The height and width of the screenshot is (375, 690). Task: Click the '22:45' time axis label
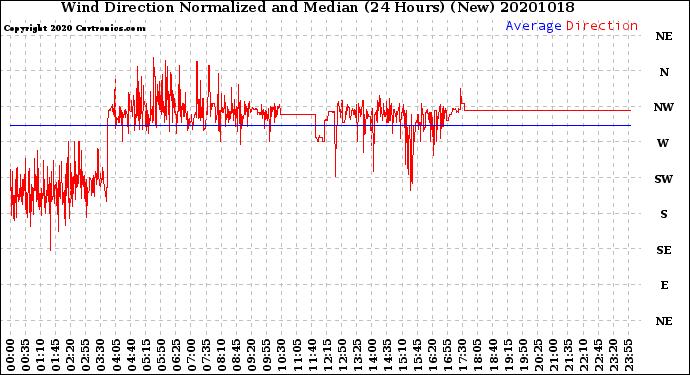[x=598, y=355]
